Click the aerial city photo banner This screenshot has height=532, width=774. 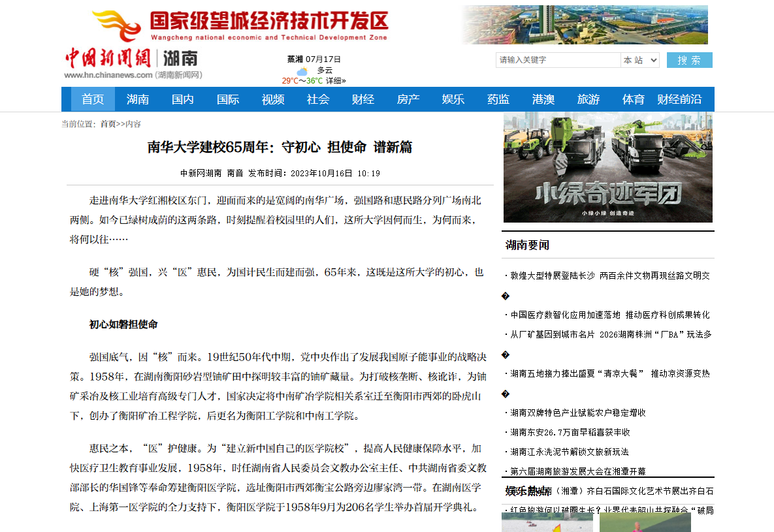585,25
